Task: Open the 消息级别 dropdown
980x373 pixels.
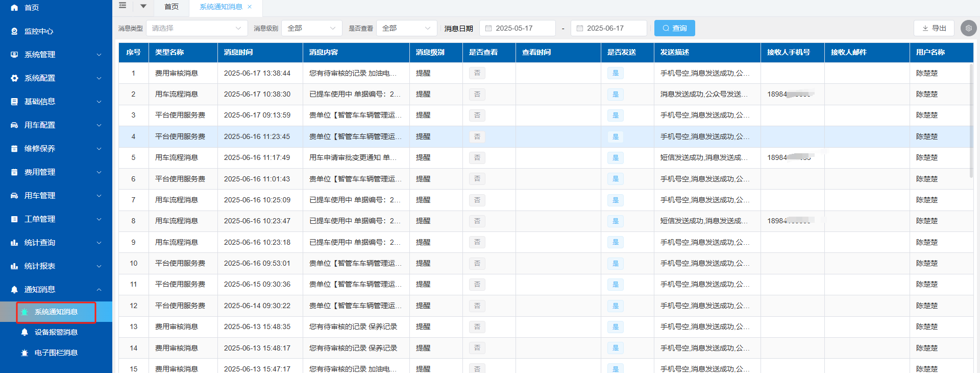Action: pyautogui.click(x=311, y=28)
